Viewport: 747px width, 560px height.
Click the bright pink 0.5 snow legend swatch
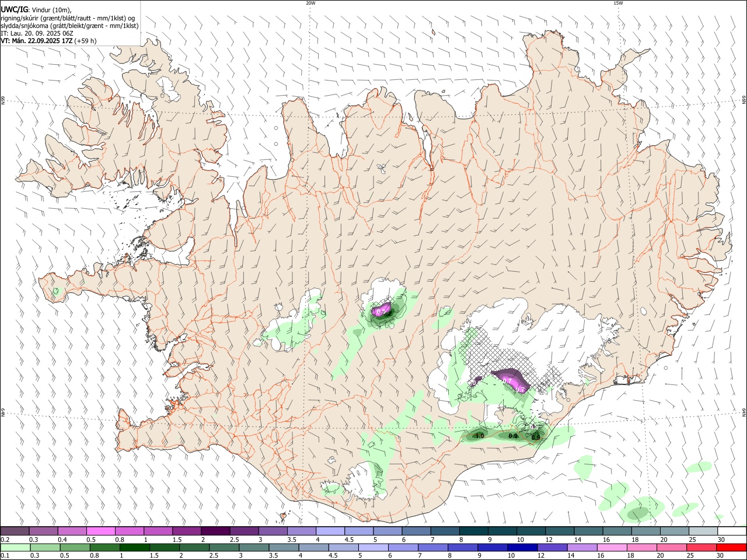(x=101, y=531)
